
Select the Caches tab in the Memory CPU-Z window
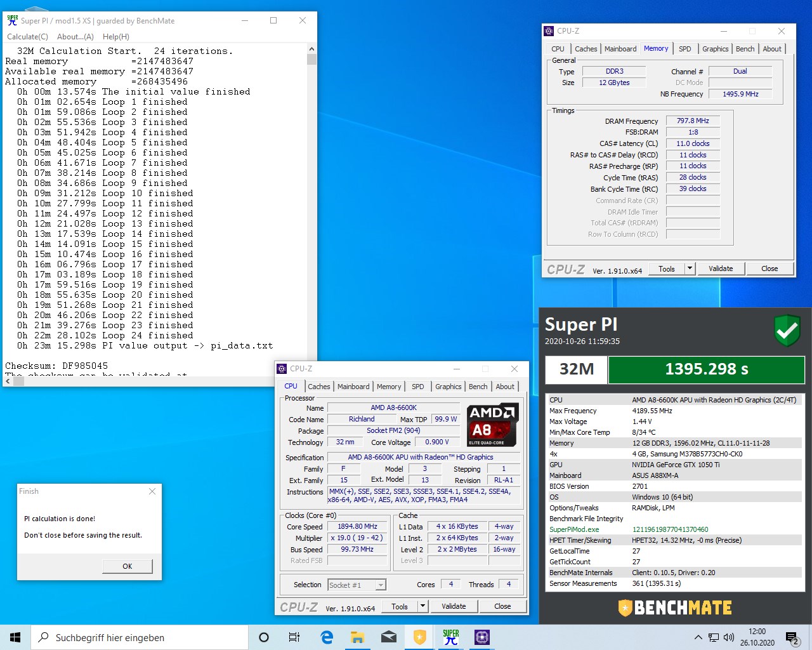click(x=586, y=49)
